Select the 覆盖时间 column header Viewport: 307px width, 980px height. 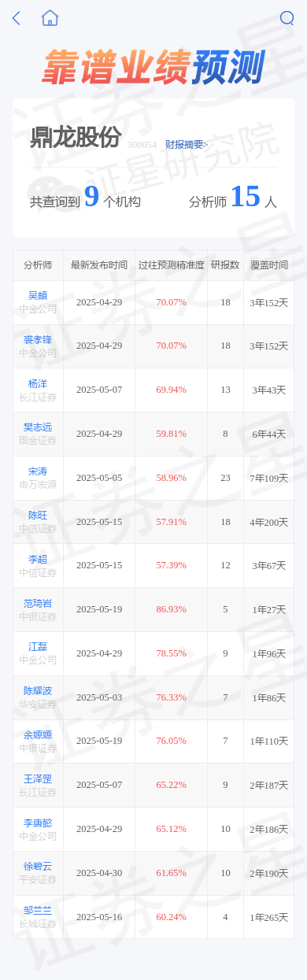point(269,265)
